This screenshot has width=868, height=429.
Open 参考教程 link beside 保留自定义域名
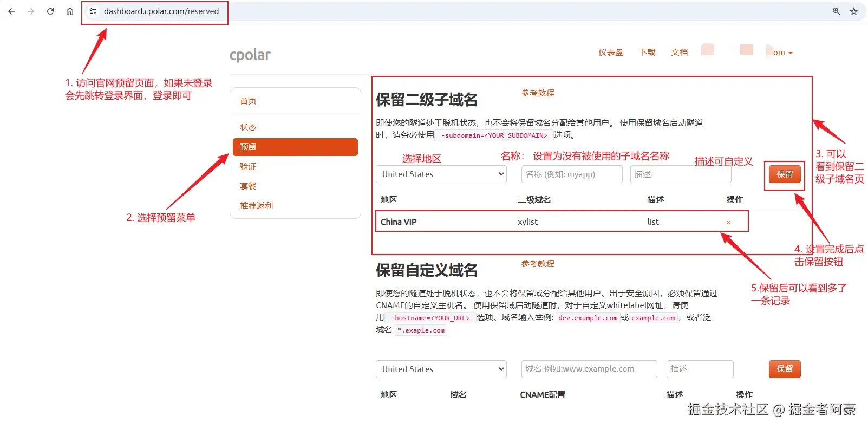(x=538, y=264)
